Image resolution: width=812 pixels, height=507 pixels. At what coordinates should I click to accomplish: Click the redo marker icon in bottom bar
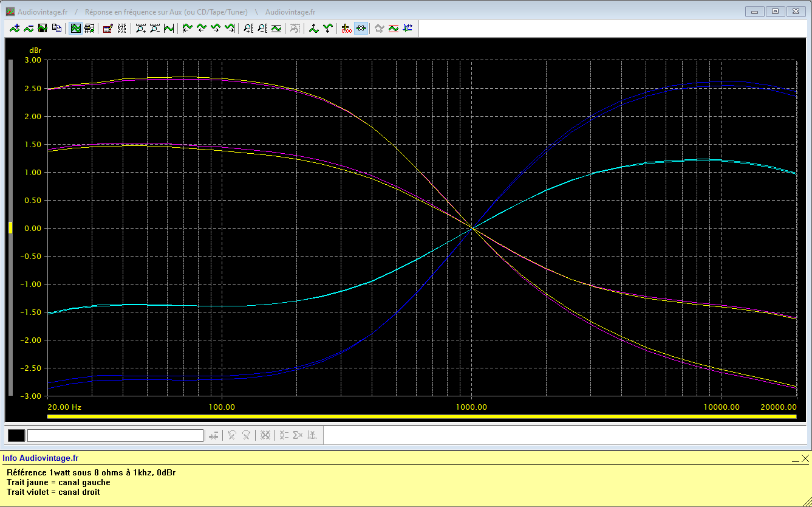pyautogui.click(x=246, y=435)
